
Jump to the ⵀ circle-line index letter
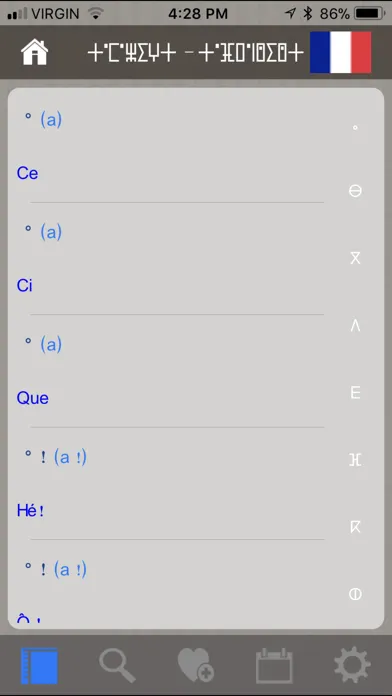point(355,594)
